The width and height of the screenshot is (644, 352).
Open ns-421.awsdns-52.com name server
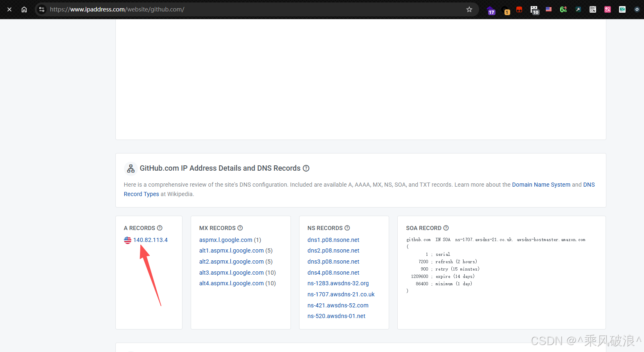338,305
